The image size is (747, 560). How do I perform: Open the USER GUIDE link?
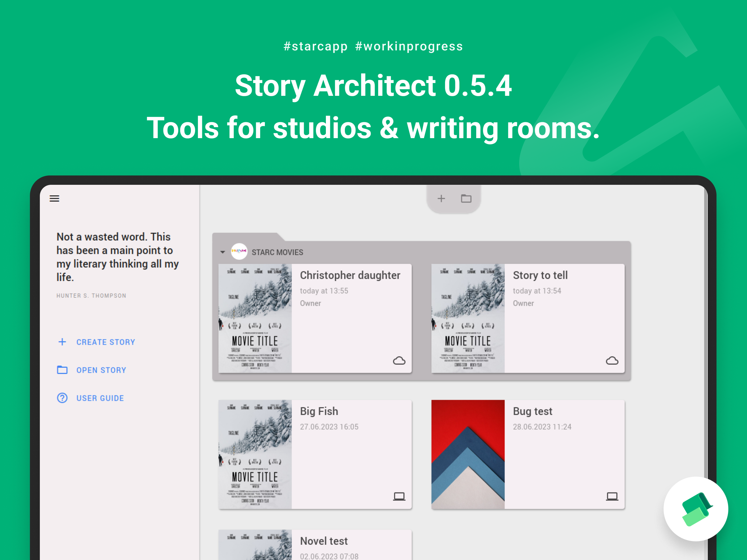[91, 398]
